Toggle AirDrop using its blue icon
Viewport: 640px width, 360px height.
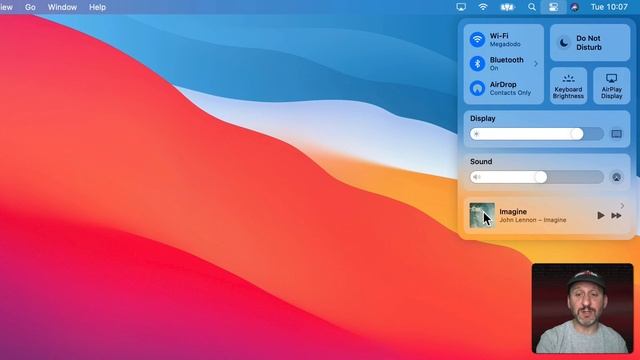[x=477, y=88]
